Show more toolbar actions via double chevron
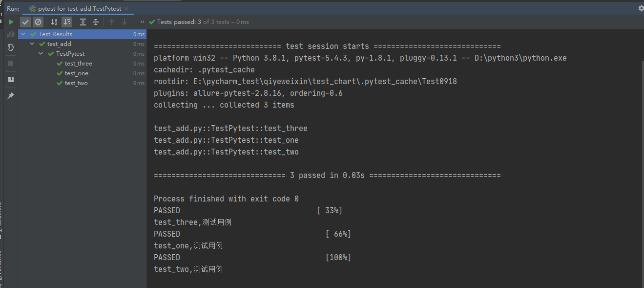Viewport: 644px width, 288px height. 142,22
